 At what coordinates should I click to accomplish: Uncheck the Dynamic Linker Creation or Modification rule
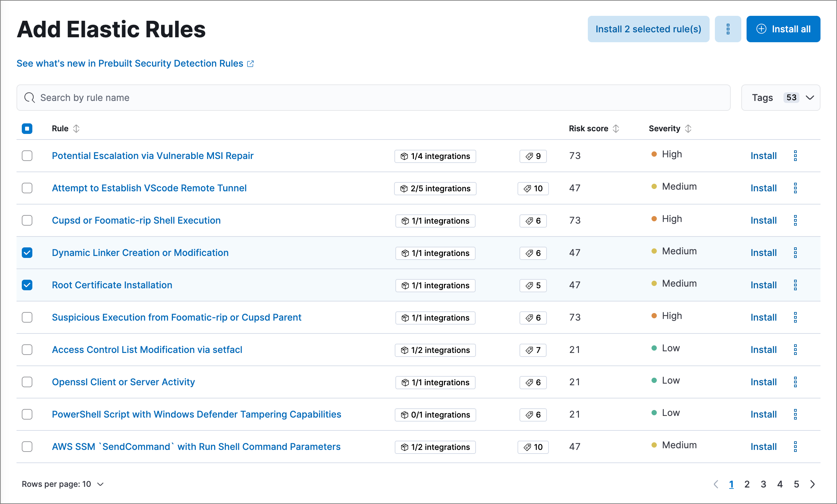[27, 253]
